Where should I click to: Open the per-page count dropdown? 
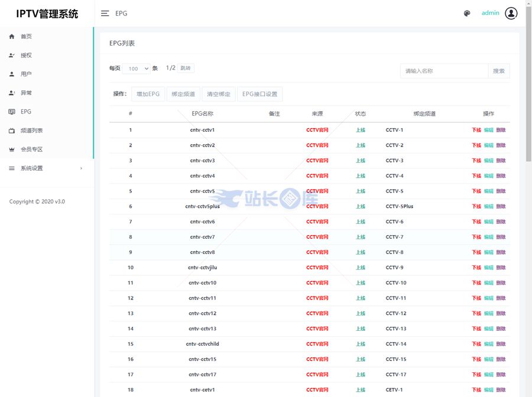[136, 69]
